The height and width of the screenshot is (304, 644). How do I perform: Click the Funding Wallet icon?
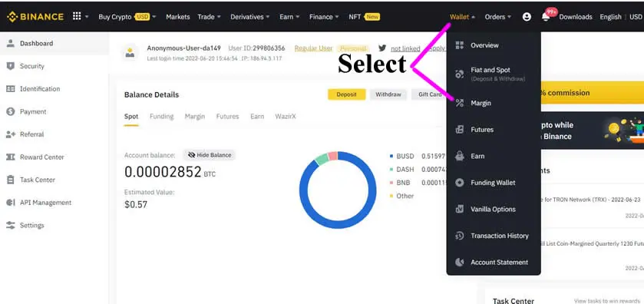point(460,183)
